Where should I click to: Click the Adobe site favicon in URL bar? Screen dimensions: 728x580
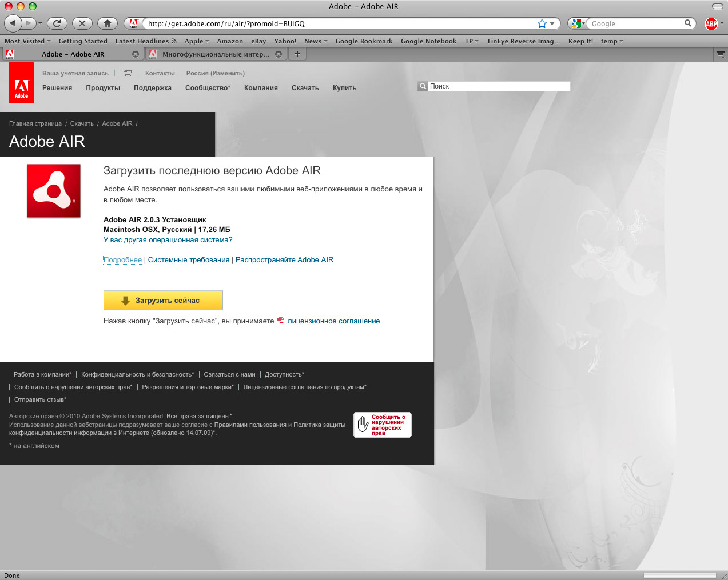pyautogui.click(x=133, y=23)
